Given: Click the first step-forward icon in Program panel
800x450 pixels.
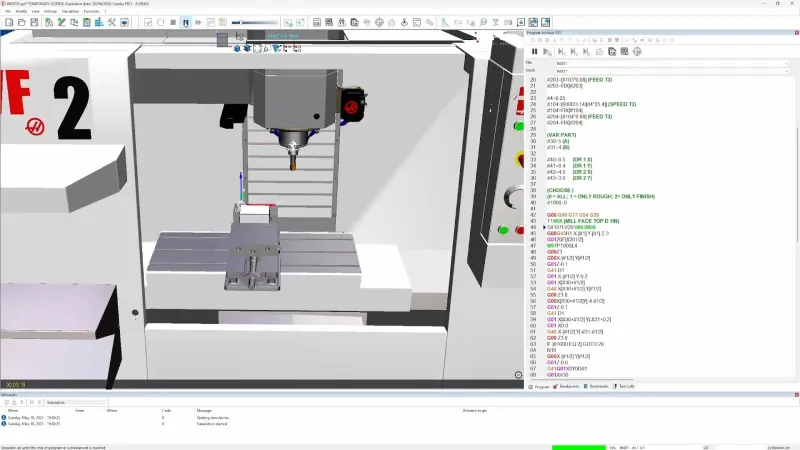Looking at the screenshot, I should (562, 52).
